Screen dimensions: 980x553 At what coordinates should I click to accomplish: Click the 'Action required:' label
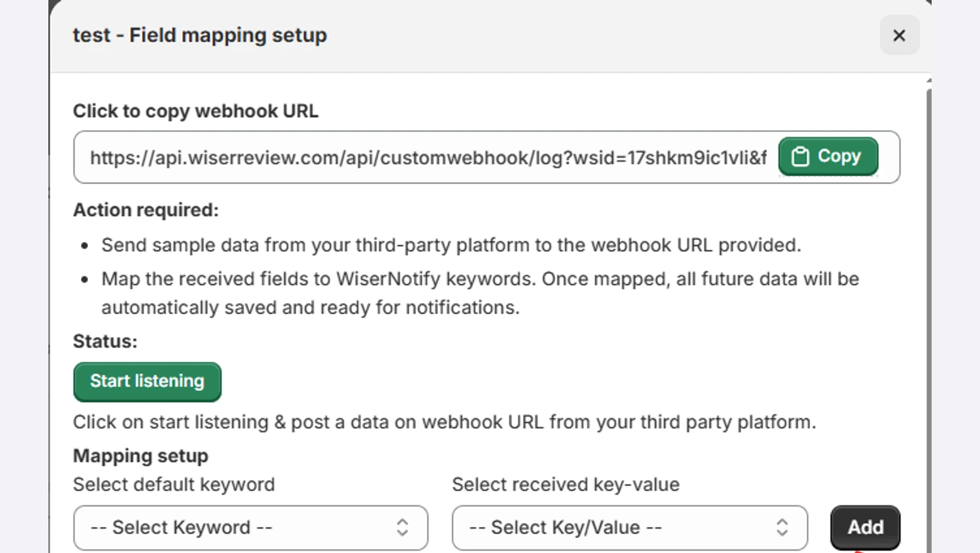[146, 210]
